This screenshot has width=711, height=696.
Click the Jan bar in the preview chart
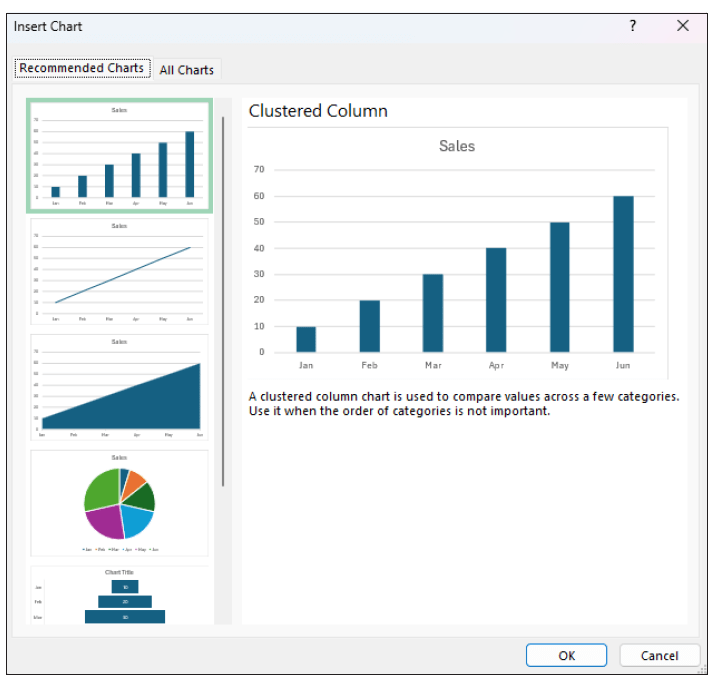(x=306, y=339)
